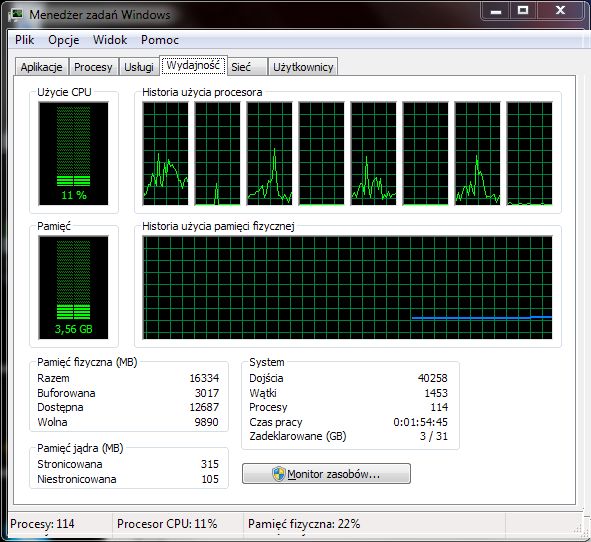This screenshot has height=542, width=591.
Task: Click the physical memory usage history graph
Action: 348,288
